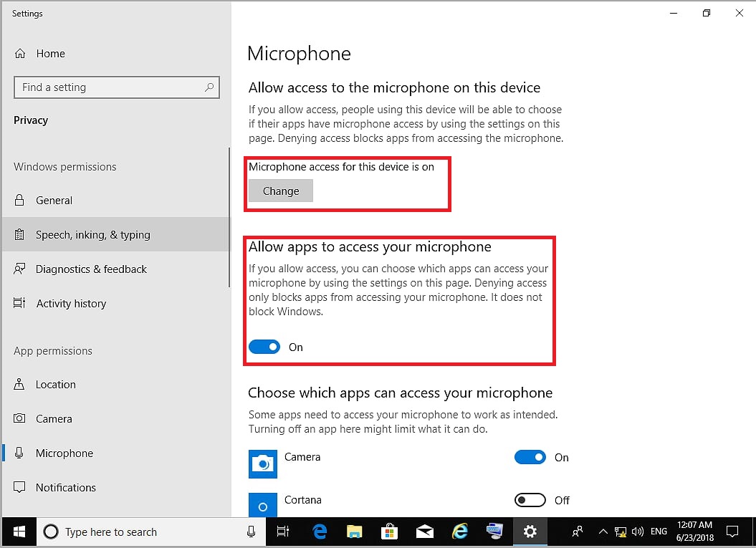
Task: Click the Home icon in sidebar
Action: click(x=20, y=54)
